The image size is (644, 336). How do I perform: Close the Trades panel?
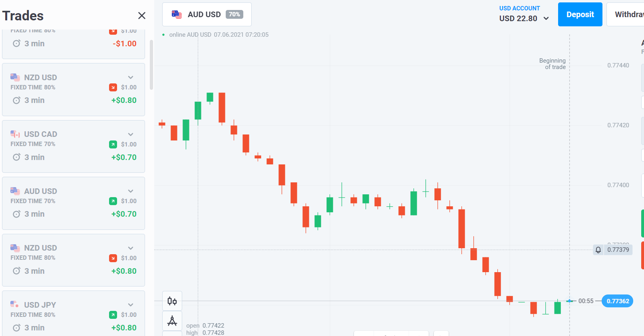[x=141, y=16]
